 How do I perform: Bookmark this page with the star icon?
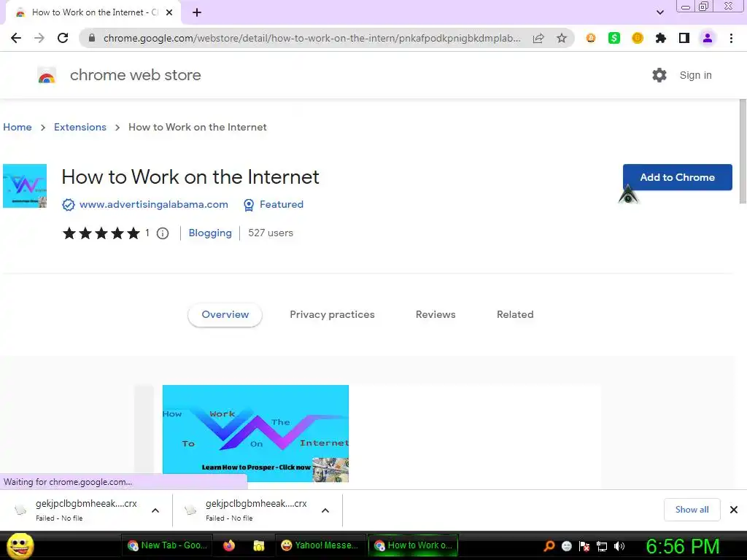coord(562,38)
